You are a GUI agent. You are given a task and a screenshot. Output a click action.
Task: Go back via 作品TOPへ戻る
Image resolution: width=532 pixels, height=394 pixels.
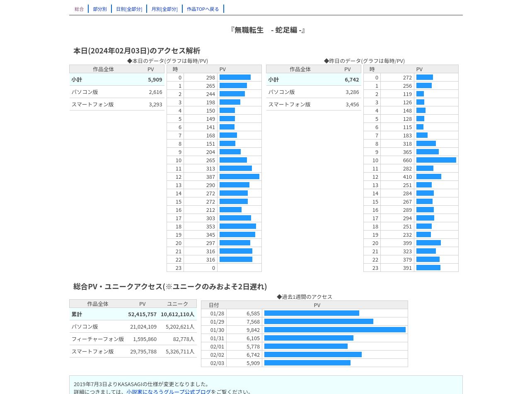point(203,9)
